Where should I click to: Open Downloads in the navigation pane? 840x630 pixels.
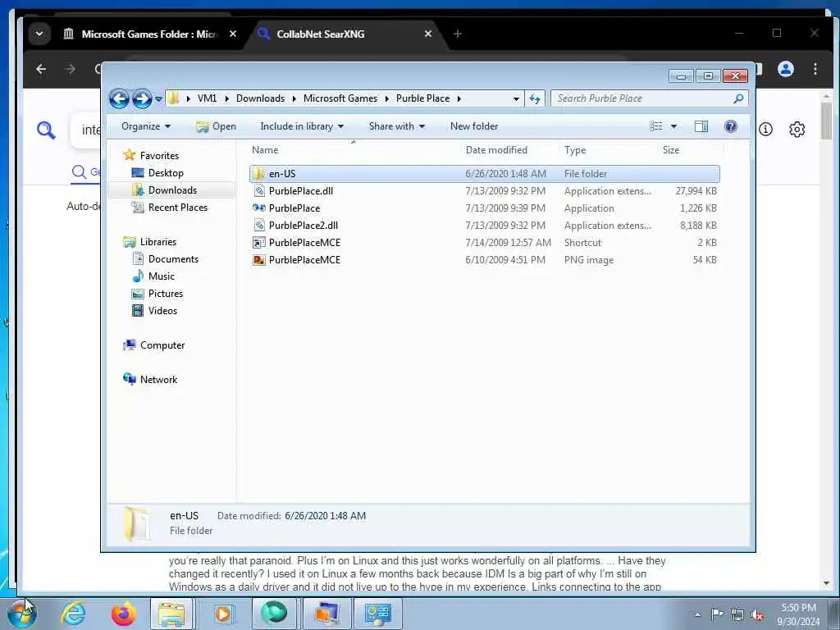(172, 190)
